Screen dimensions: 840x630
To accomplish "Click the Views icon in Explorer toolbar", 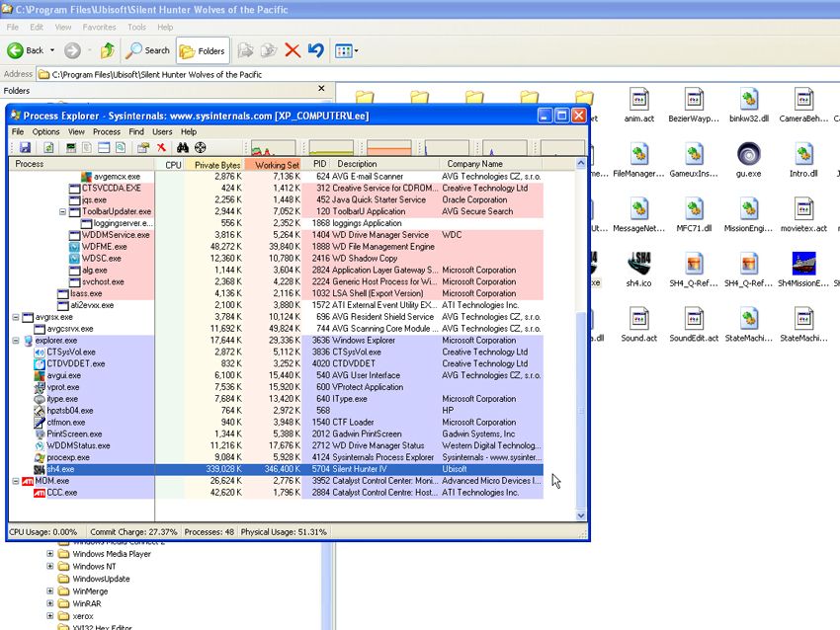I will (x=343, y=50).
